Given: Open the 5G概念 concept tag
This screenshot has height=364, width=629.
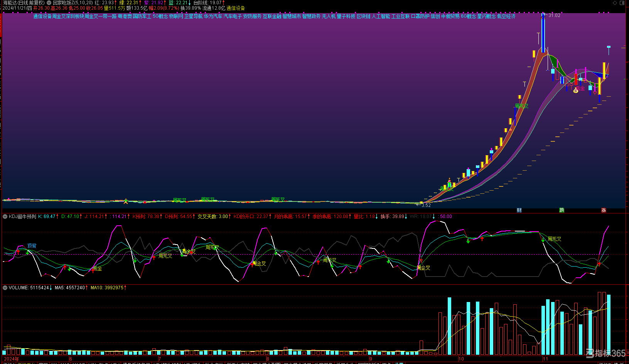Looking at the screenshot, I should [x=160, y=16].
